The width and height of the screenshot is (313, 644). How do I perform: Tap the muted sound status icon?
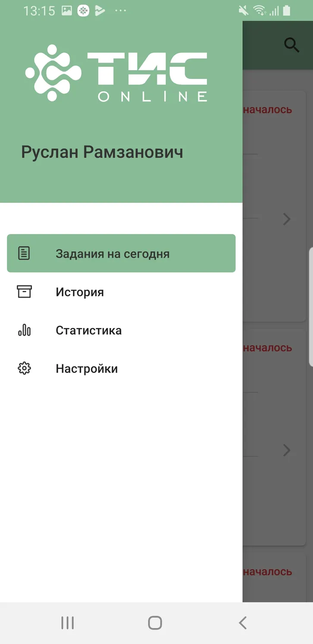[x=244, y=10]
